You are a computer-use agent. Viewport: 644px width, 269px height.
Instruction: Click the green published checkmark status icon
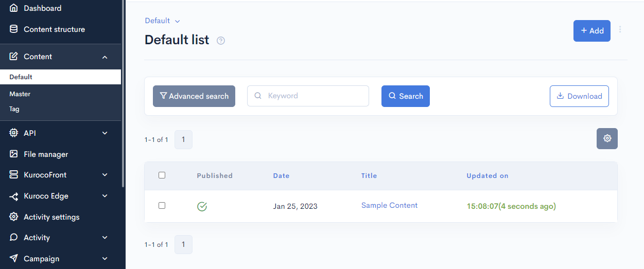(x=202, y=206)
